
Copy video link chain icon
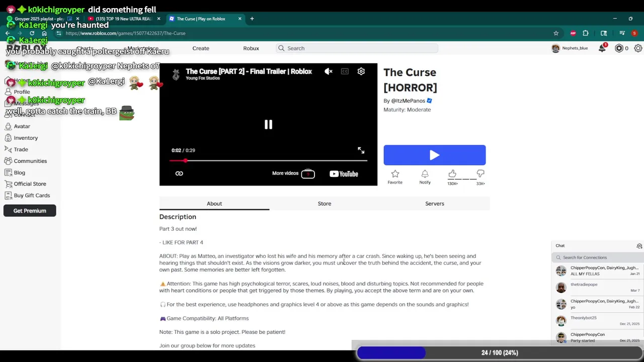pyautogui.click(x=179, y=173)
